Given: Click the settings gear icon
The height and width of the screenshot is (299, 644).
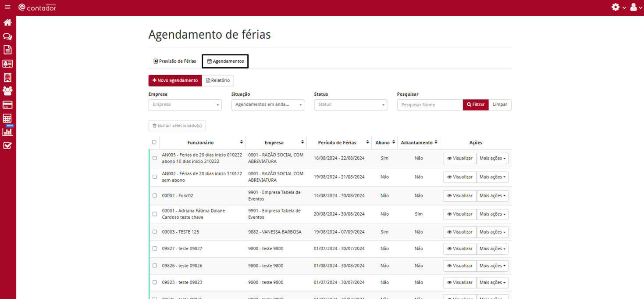Looking at the screenshot, I should (616, 7).
